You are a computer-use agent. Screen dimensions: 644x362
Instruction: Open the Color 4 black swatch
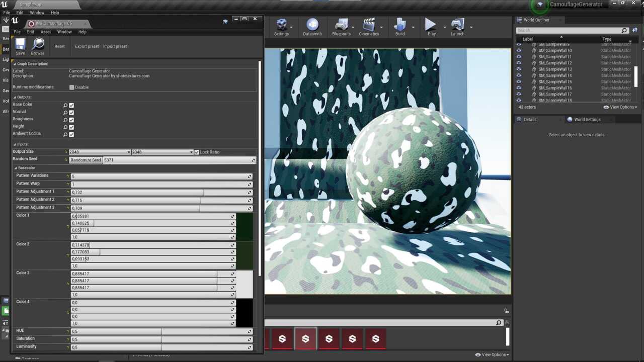[245, 313]
